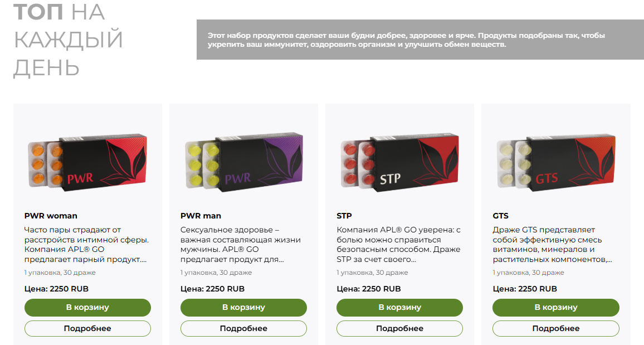Click the PWR woman product image
Screen dimensions: 644x345
(x=87, y=163)
